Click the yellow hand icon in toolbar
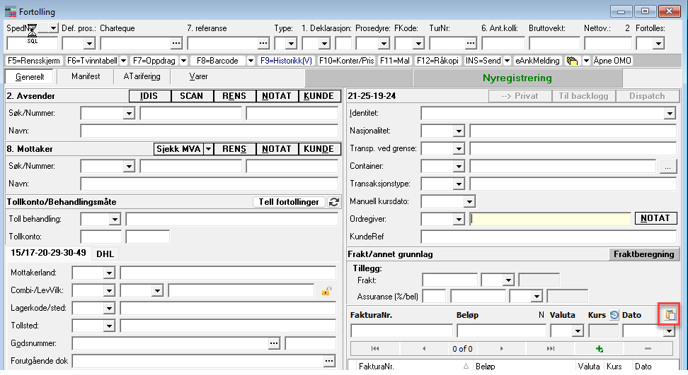This screenshot has height=375, width=688. pos(572,61)
